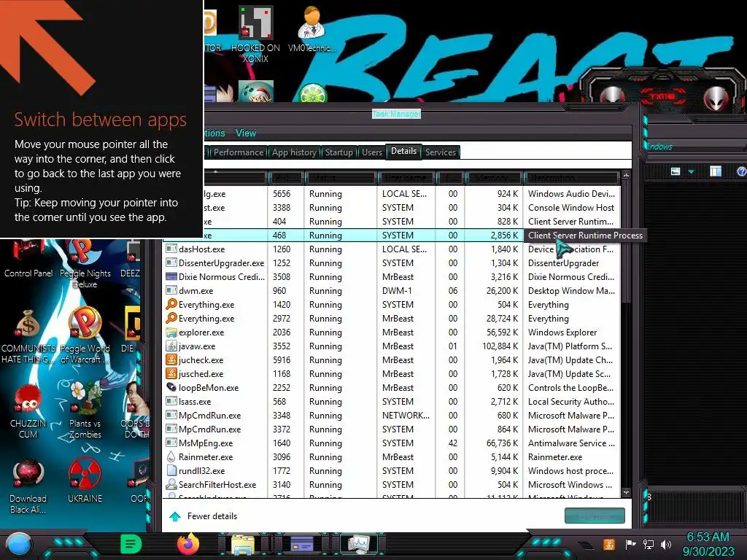Screen dimensions: 747x560
Task: Switch to the Users tab
Action: tap(371, 152)
